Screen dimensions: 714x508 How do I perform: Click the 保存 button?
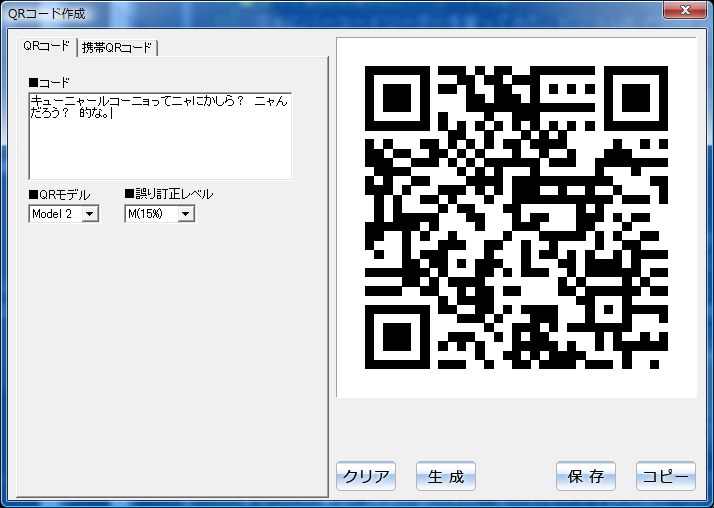click(x=586, y=476)
